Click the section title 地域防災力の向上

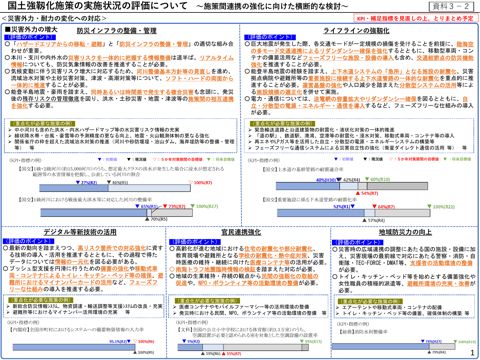pos(405,232)
